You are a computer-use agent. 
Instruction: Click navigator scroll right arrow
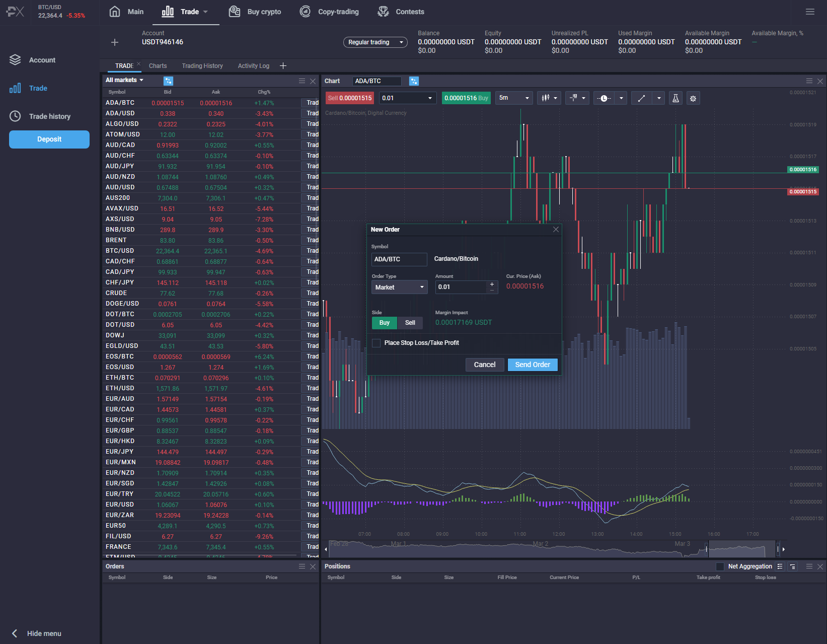coord(784,549)
